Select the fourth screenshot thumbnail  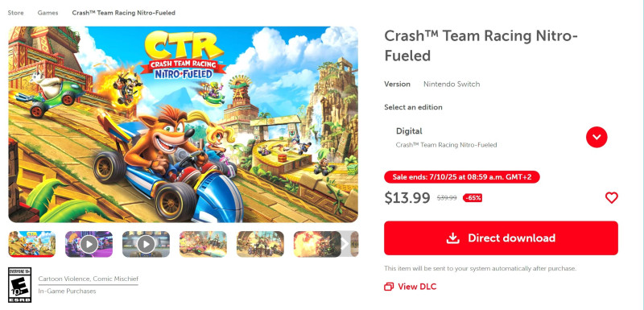pyautogui.click(x=203, y=244)
